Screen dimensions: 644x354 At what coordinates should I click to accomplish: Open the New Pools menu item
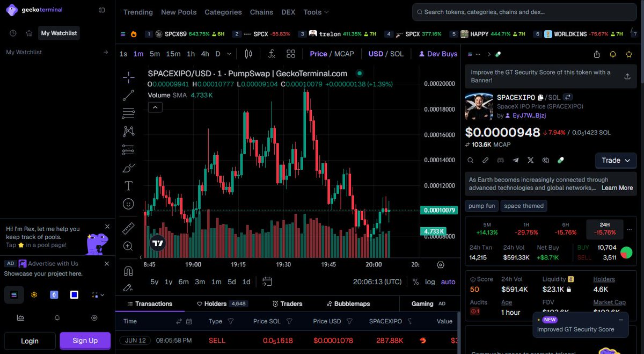179,12
